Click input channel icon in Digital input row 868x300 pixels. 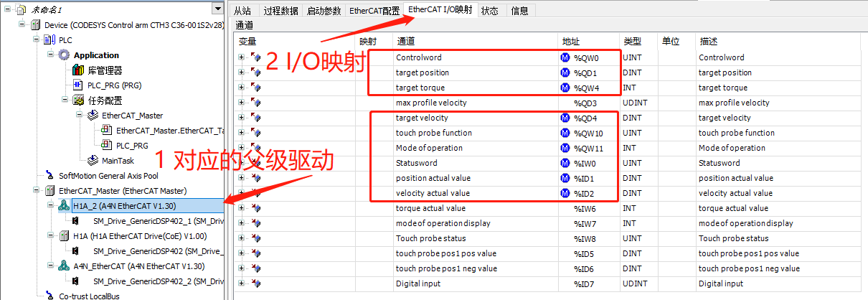(x=255, y=283)
